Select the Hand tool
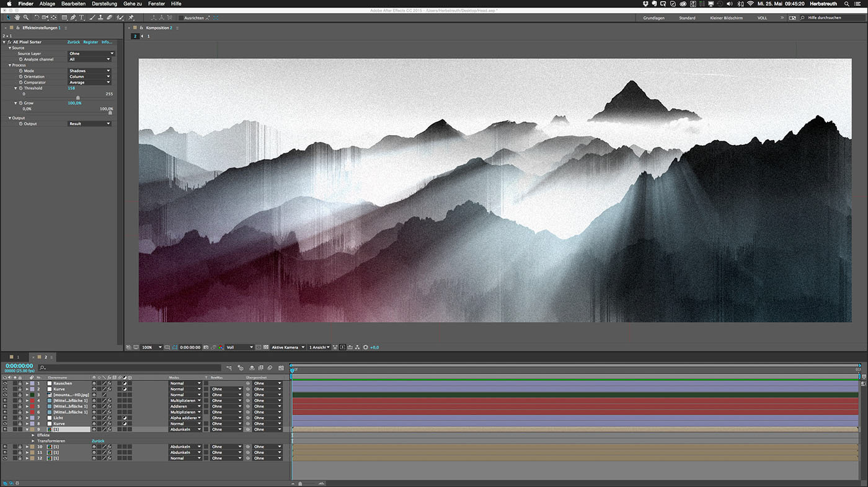 (17, 18)
